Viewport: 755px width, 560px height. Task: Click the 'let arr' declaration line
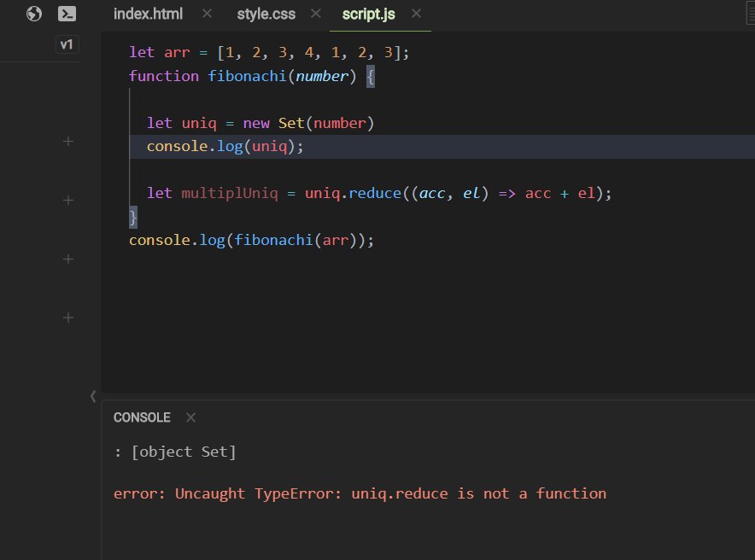(269, 52)
